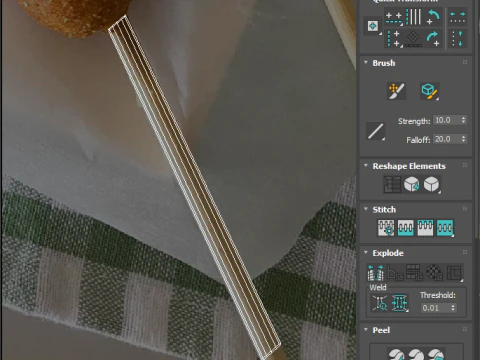Open the brush falloff type flyout
The image size is (480, 360).
point(376,131)
